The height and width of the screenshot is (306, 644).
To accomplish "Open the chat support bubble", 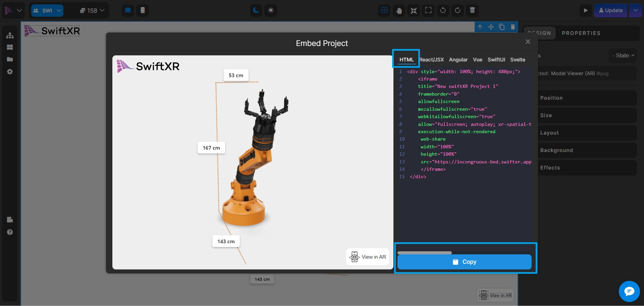I will [629, 291].
